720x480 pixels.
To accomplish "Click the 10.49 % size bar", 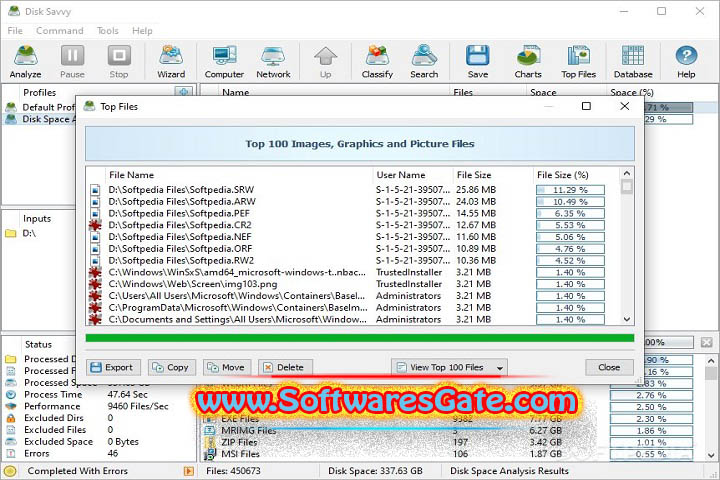I will [x=570, y=202].
